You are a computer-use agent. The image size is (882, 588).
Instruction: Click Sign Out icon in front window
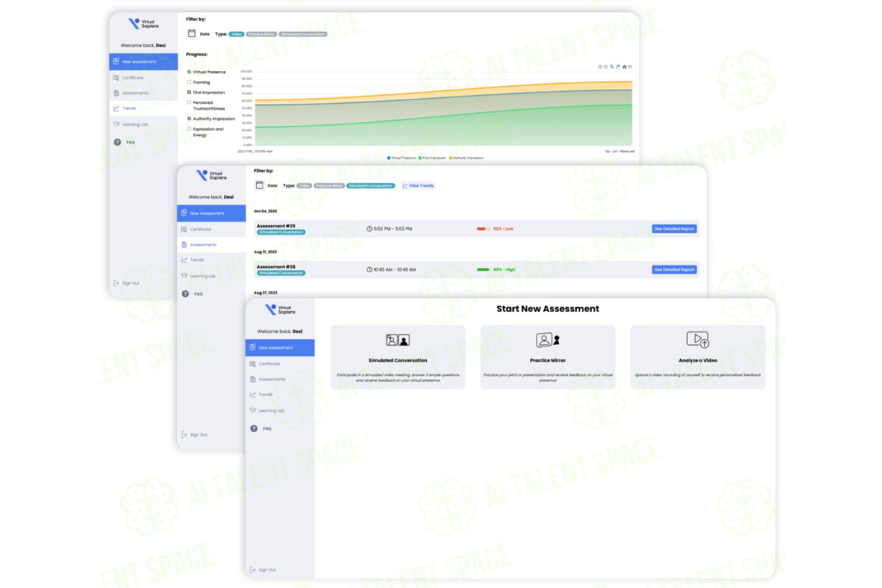click(x=253, y=570)
